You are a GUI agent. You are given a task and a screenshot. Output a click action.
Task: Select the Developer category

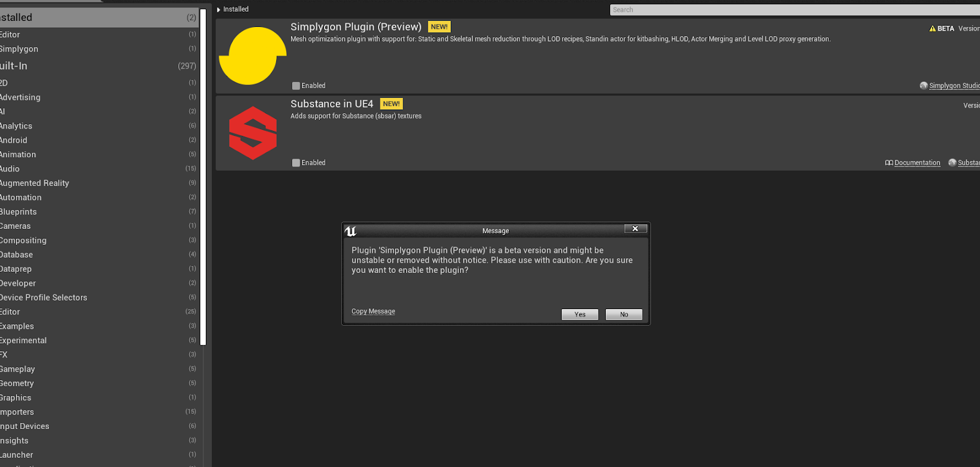tap(99, 283)
